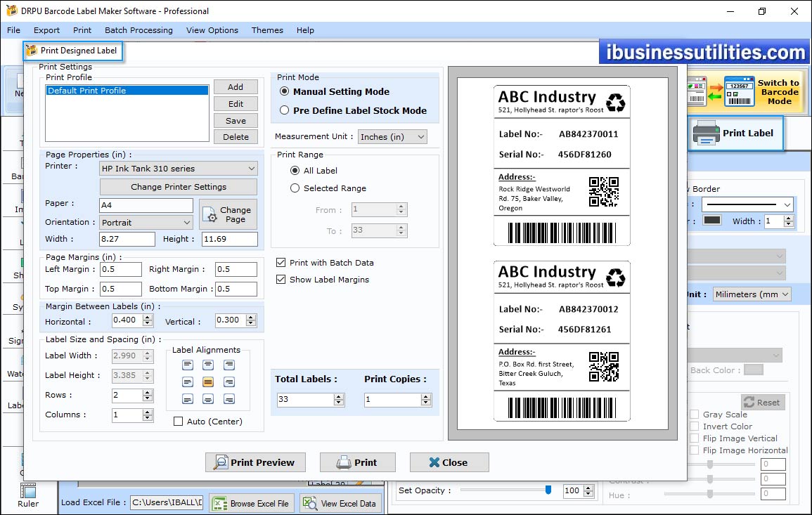Select bottom-center label alignment icon
Screen dimensions: 812x515
point(208,399)
